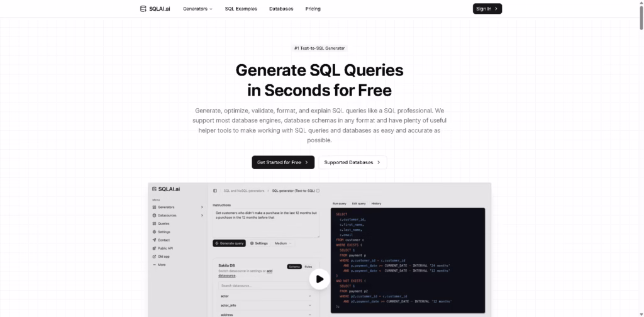The image size is (644, 317).
Task: Select the History tab above the code
Action: (x=375, y=203)
